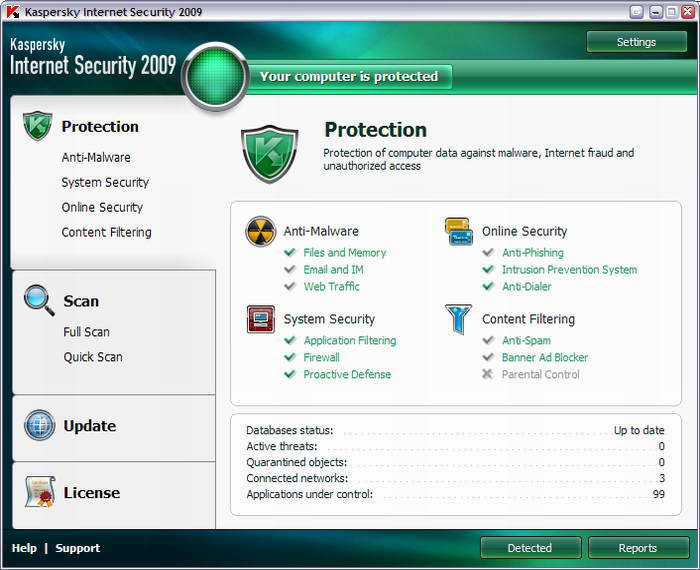Select Anti-Malware in the sidebar

(x=96, y=158)
